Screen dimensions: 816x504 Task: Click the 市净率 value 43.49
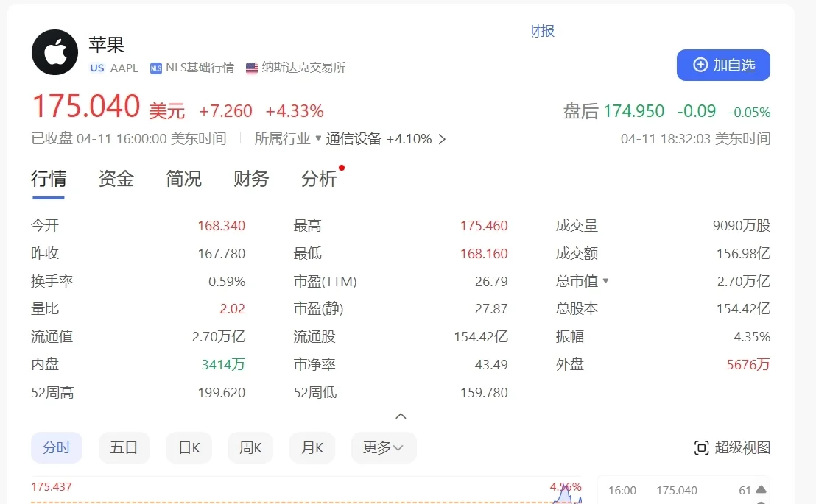coord(491,365)
